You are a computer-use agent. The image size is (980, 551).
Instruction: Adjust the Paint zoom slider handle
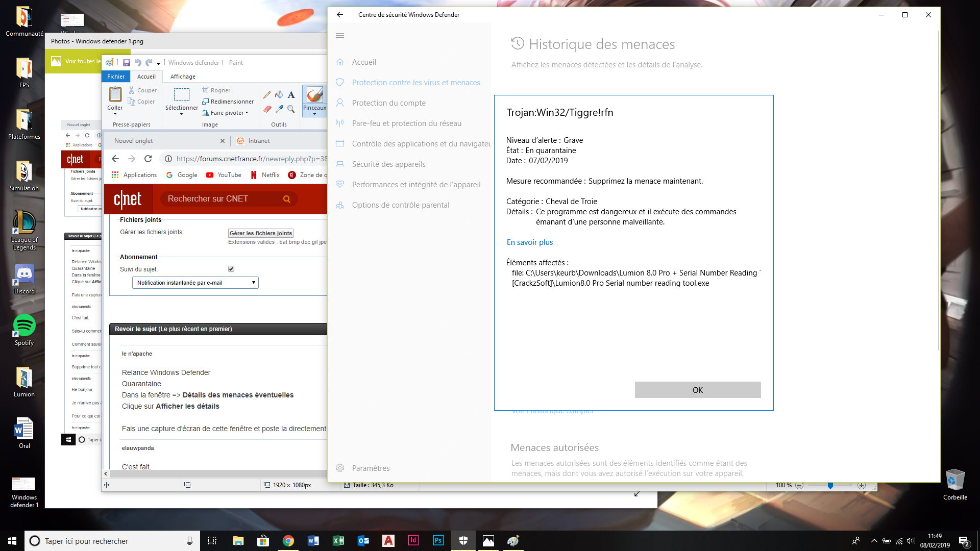pyautogui.click(x=830, y=486)
